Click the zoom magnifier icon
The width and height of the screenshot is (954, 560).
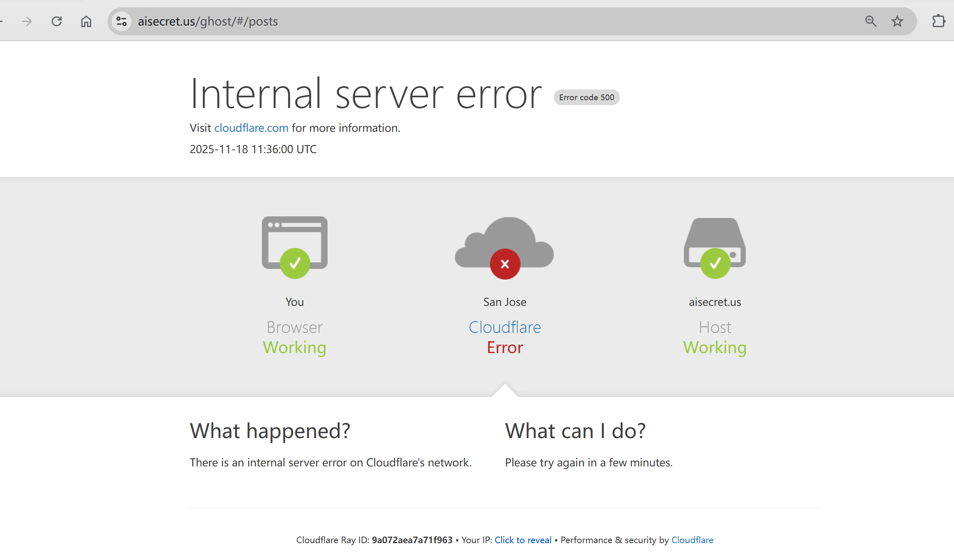pyautogui.click(x=870, y=21)
